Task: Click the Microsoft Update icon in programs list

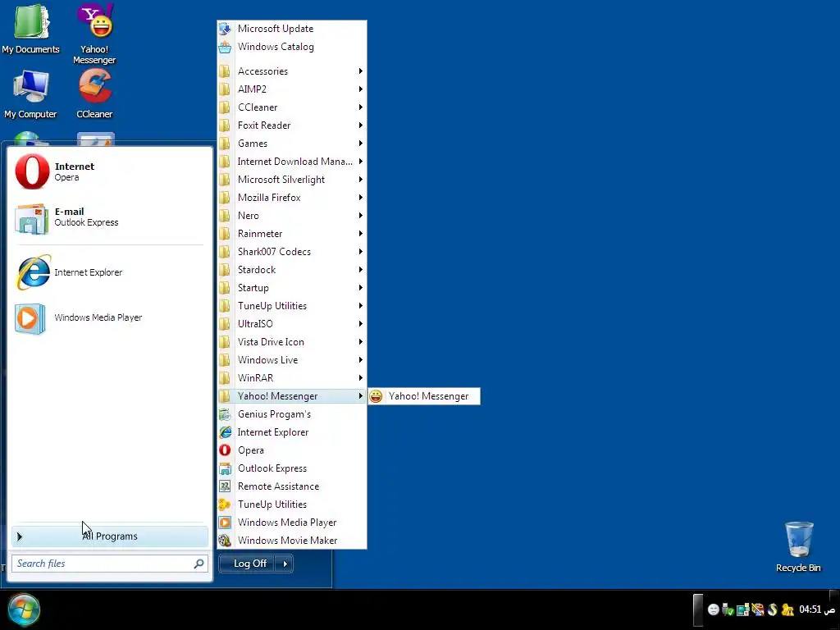Action: [225, 29]
